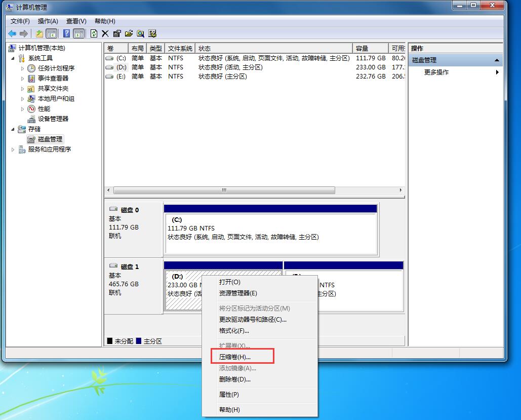Viewport: 521px width, 420px height.
Task: Open the 更多操作 submenu arrow
Action: point(497,72)
